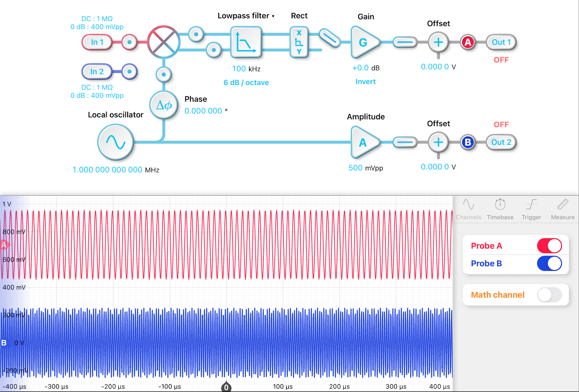Image resolution: width=579 pixels, height=392 pixels.
Task: Click the Probe A label
Action: click(x=487, y=246)
